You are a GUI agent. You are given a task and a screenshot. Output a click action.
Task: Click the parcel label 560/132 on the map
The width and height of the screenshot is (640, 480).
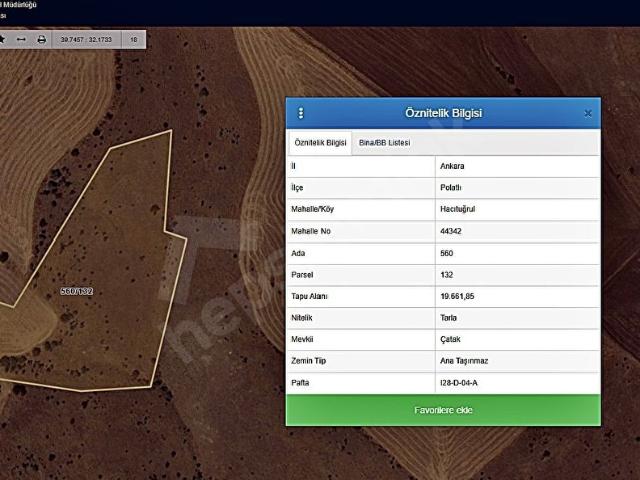[77, 291]
